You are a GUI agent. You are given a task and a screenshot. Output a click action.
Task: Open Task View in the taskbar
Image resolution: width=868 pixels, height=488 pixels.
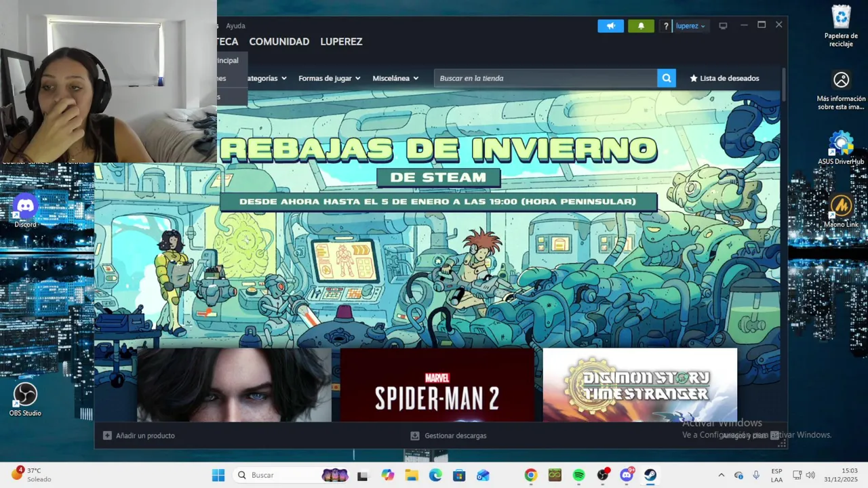pos(362,475)
